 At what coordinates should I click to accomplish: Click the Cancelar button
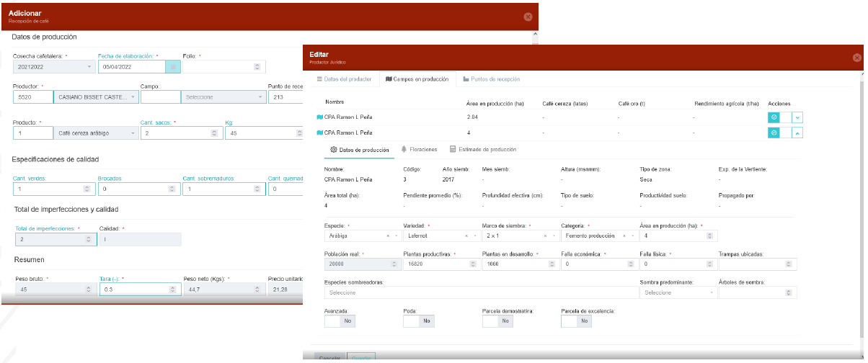[x=329, y=358]
